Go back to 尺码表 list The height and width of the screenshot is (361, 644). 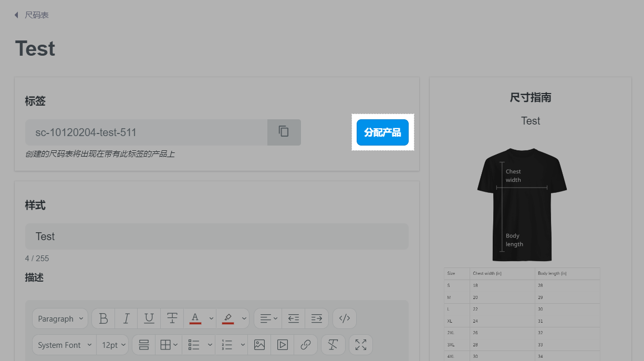tap(32, 15)
